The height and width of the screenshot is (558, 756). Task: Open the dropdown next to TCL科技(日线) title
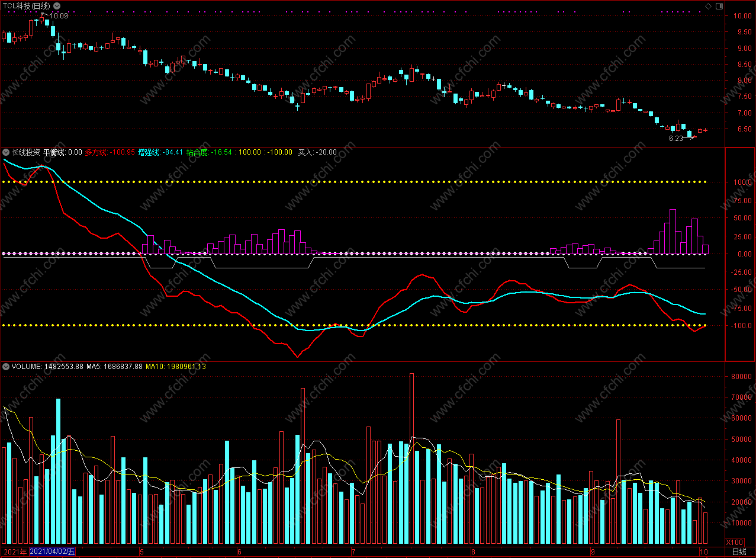click(56, 6)
